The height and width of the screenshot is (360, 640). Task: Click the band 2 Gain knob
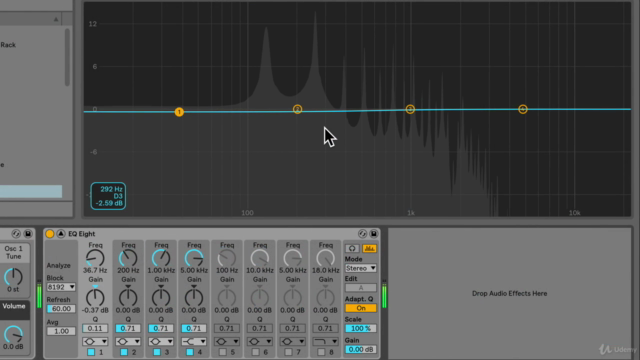(x=128, y=298)
